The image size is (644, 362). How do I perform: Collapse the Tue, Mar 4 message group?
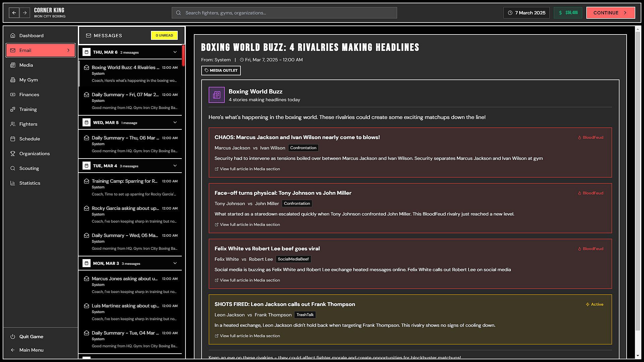click(x=175, y=166)
